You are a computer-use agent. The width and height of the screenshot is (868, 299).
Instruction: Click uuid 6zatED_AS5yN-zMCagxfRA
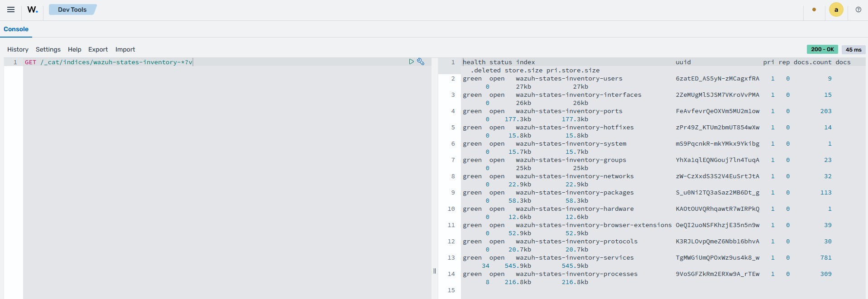coord(718,78)
